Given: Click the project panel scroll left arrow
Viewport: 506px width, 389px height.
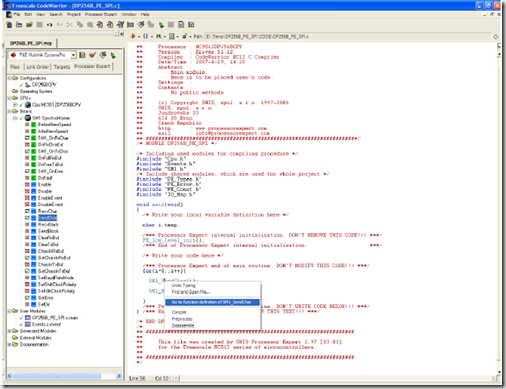Looking at the screenshot, I should 9,376.
